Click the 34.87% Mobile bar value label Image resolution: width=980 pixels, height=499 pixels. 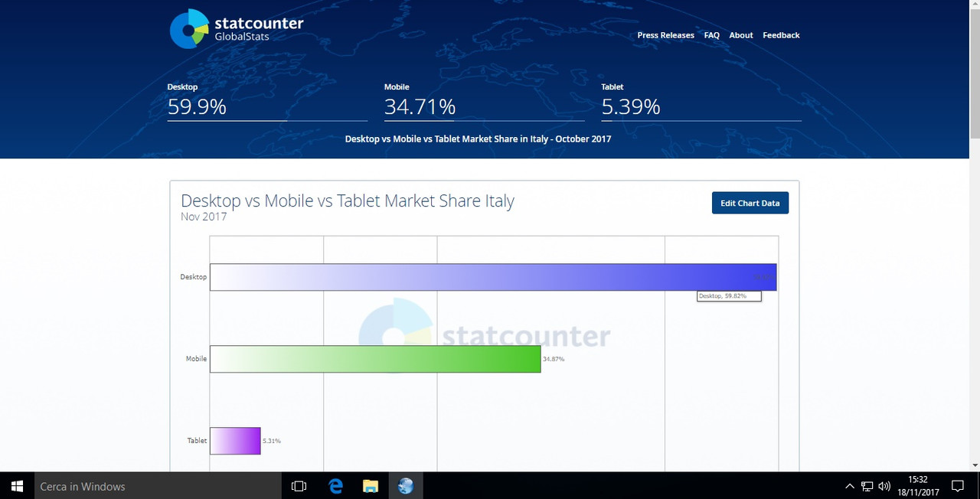coord(554,359)
